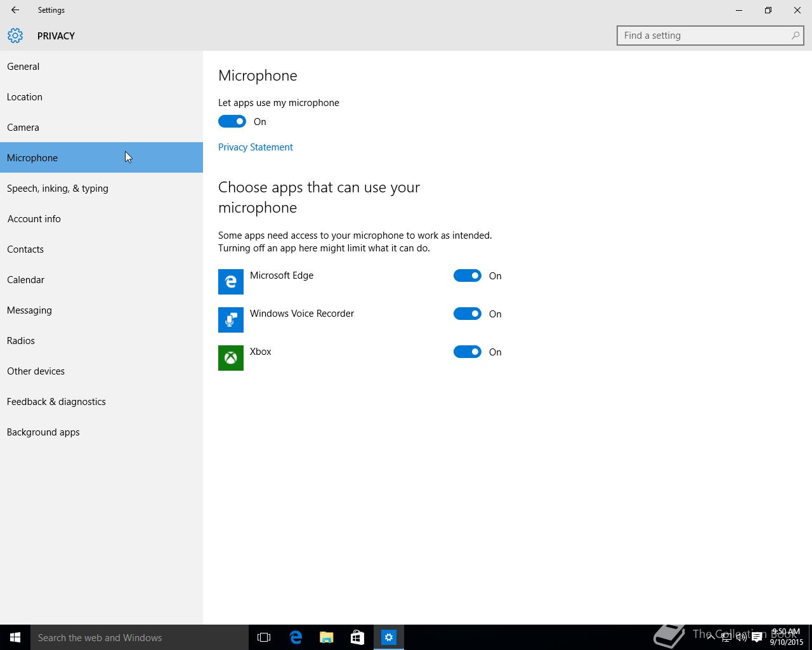
Task: Close the Settings window
Action: [797, 10]
